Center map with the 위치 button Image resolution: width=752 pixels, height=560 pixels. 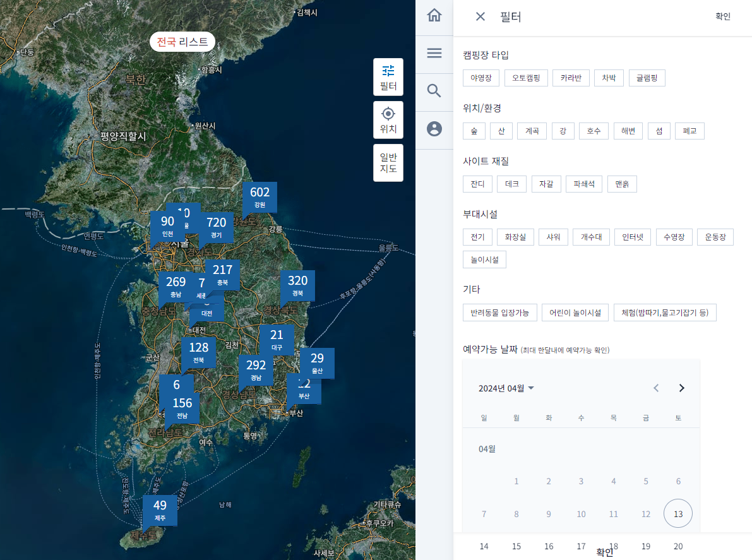pos(388,120)
